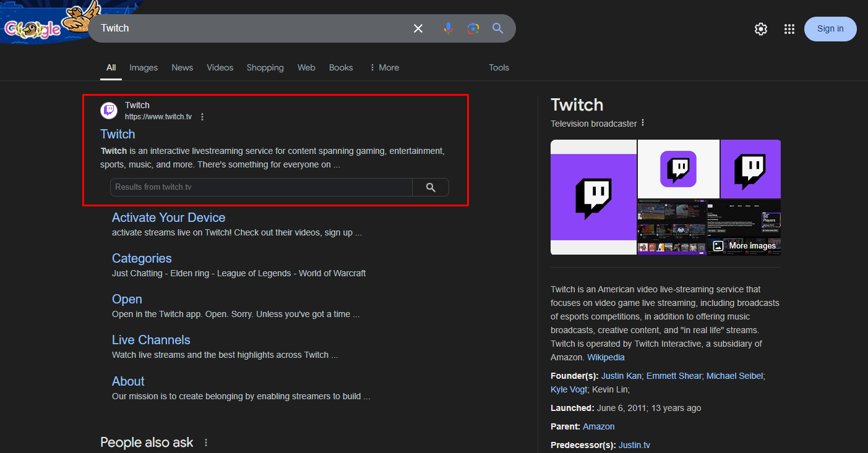Screen dimensions: 868x453
Task: Open the Kyle Vogt founder link
Action: [x=569, y=389]
